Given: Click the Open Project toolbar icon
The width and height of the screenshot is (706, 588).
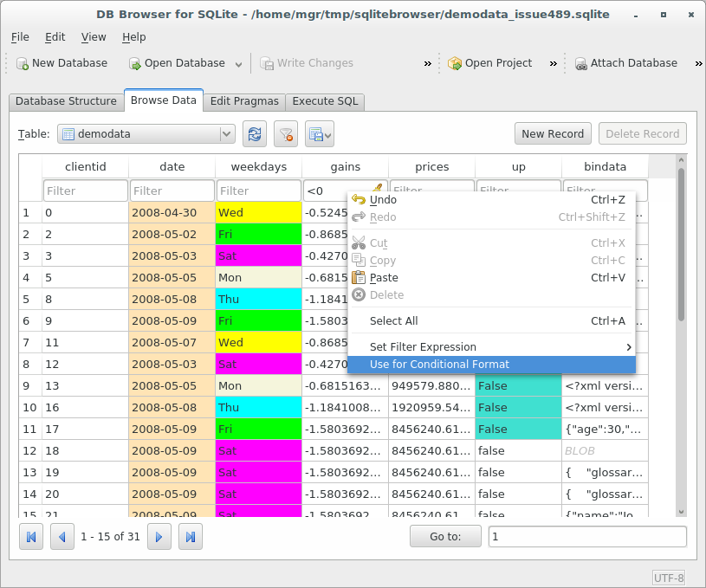Looking at the screenshot, I should [x=455, y=63].
